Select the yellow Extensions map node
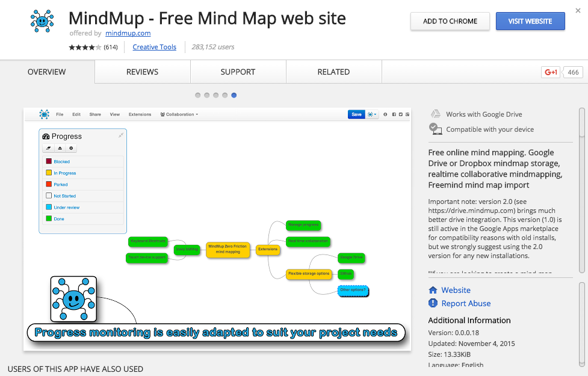 (268, 249)
